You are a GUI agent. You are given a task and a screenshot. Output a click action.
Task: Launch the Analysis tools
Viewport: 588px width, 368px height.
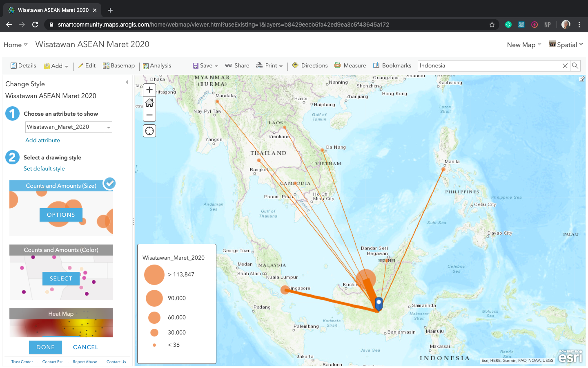157,65
